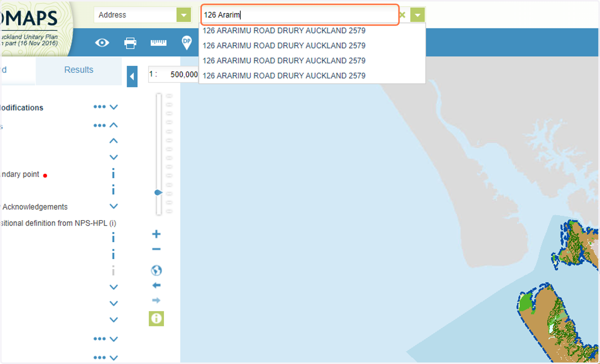Zoom in with the plus icon
The height and width of the screenshot is (364, 600).
(x=156, y=234)
